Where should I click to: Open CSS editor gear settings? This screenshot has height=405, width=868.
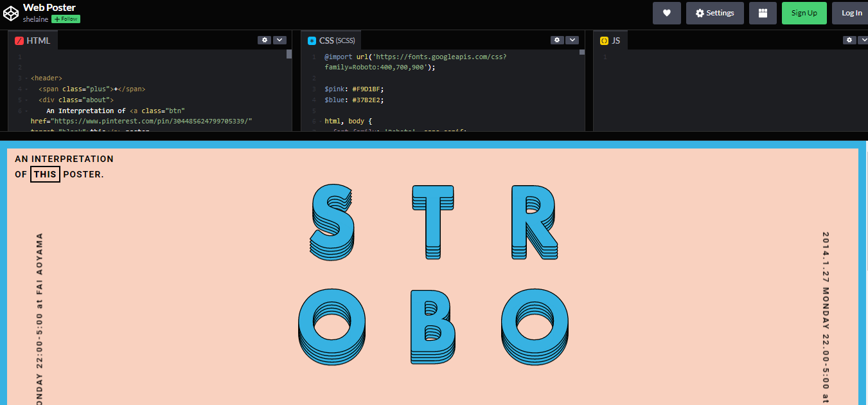(x=557, y=40)
